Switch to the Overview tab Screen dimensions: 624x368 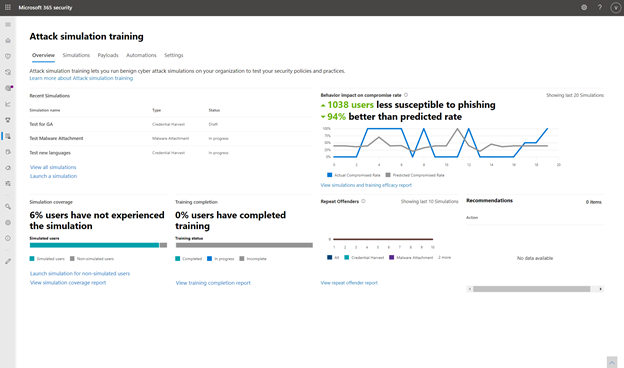click(x=43, y=55)
